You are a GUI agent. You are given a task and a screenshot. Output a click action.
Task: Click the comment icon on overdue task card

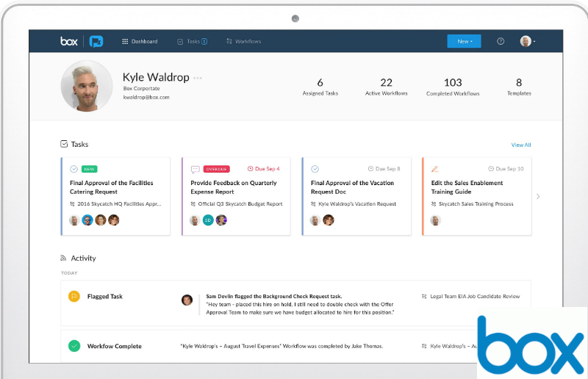pyautogui.click(x=195, y=169)
